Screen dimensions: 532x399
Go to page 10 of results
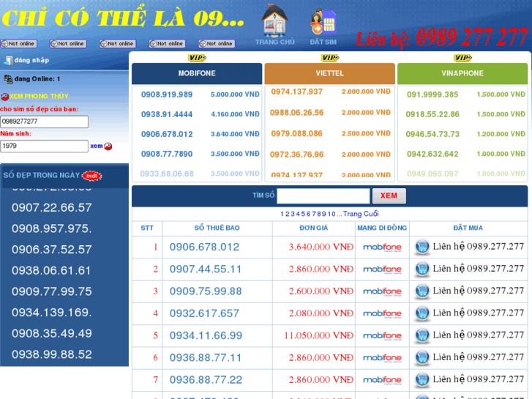coord(331,214)
